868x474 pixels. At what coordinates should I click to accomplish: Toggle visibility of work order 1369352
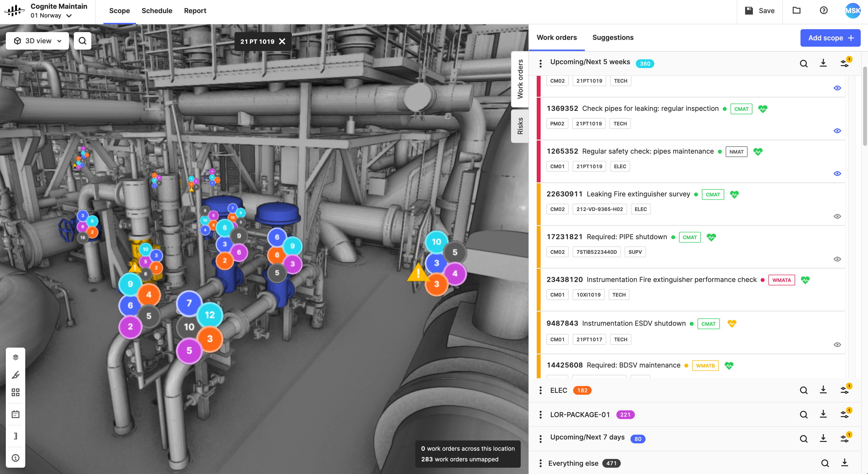[837, 131]
